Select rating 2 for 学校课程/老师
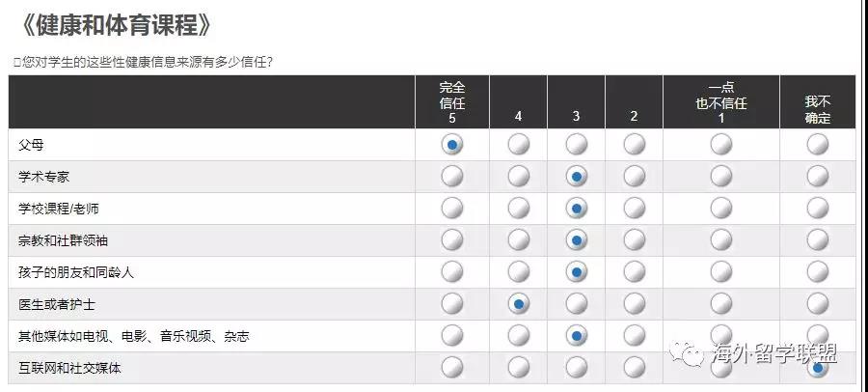This screenshot has width=868, height=392. click(x=634, y=209)
